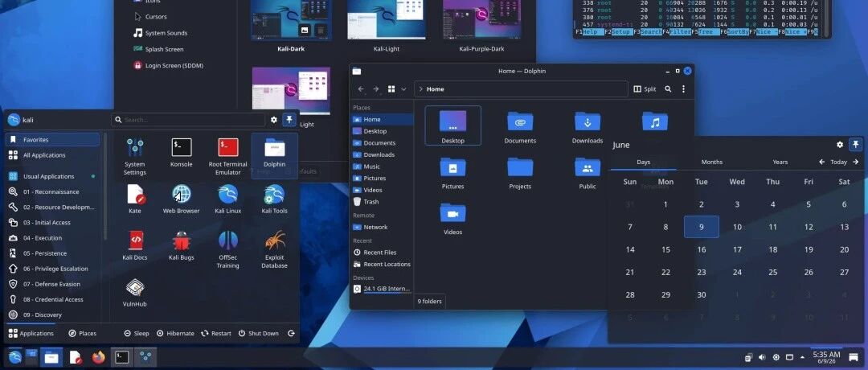Select Projects folder in Dolphin
The width and height of the screenshot is (868, 370).
point(520,174)
